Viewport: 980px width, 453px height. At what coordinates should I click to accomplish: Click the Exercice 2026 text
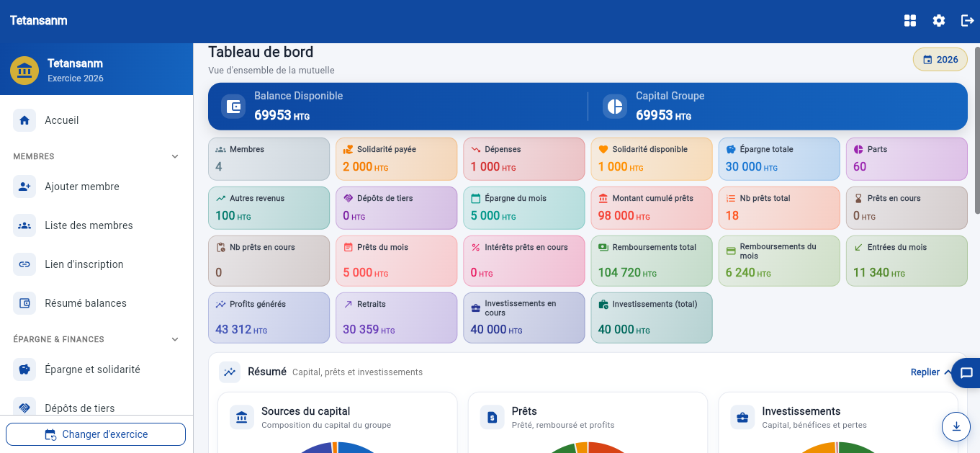[76, 79]
